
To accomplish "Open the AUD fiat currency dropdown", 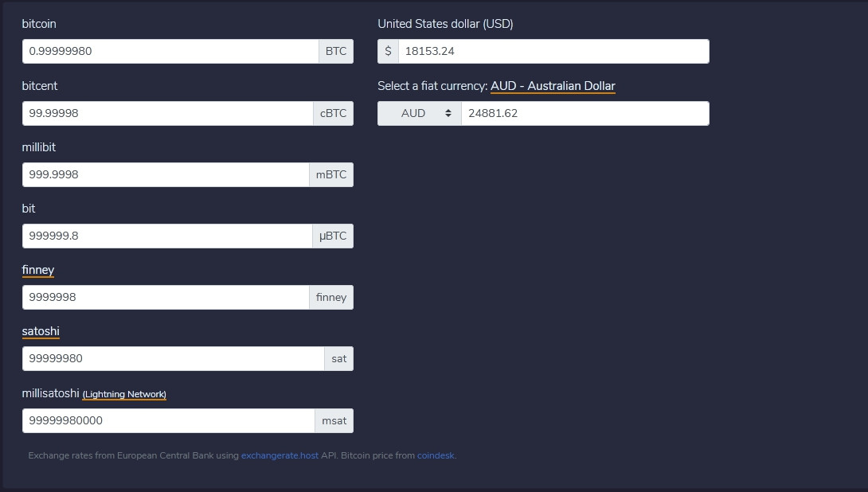I will pyautogui.click(x=420, y=113).
